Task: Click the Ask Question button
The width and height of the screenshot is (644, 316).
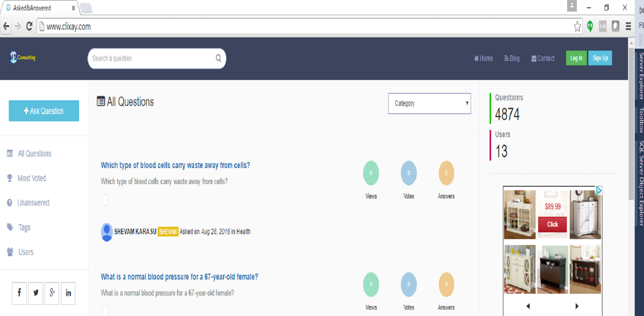Action: click(x=44, y=111)
